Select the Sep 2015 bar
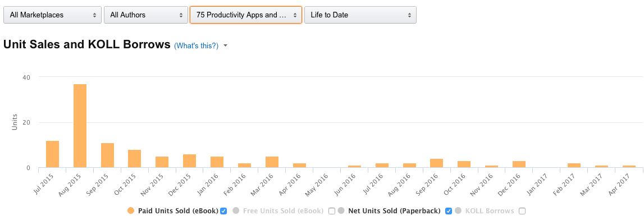The image size is (644, 220). [108, 155]
